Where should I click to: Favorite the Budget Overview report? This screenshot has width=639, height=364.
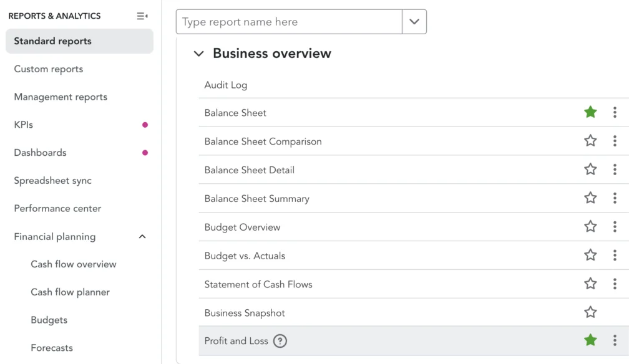click(x=590, y=226)
